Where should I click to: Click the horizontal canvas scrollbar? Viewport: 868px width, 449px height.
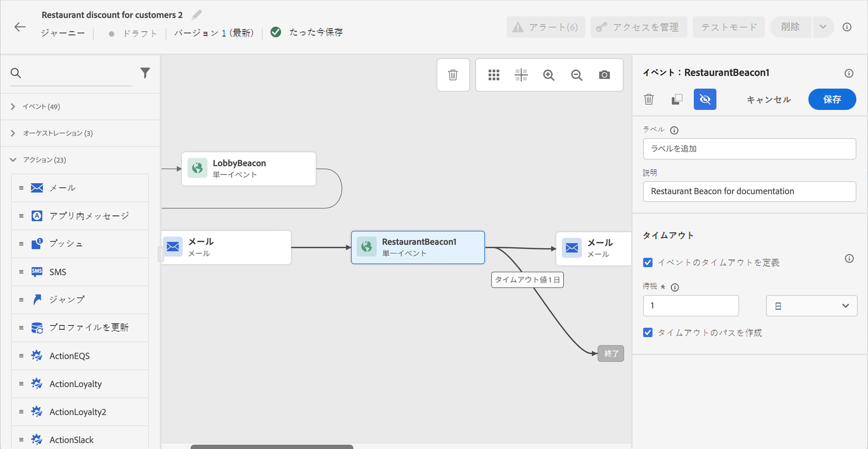[x=271, y=446]
